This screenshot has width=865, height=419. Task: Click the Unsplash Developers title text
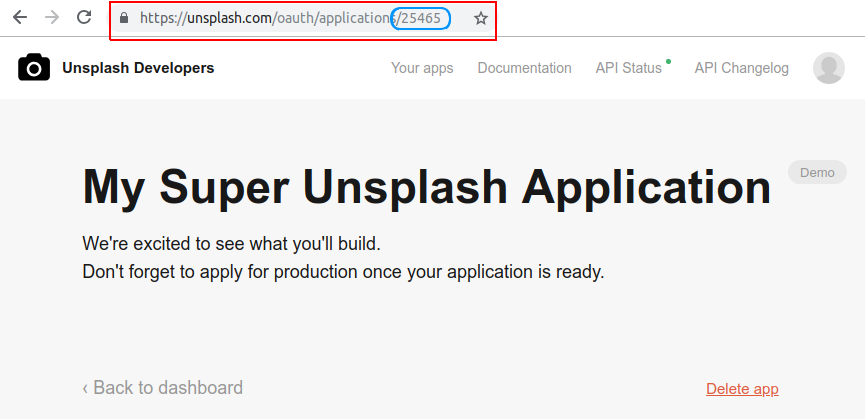coord(138,68)
